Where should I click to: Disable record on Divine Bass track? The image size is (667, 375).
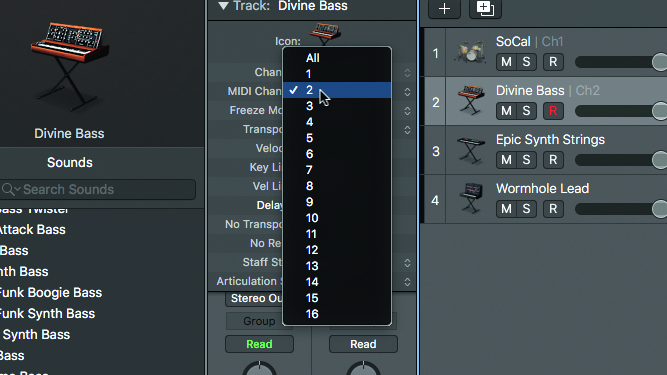click(x=553, y=111)
